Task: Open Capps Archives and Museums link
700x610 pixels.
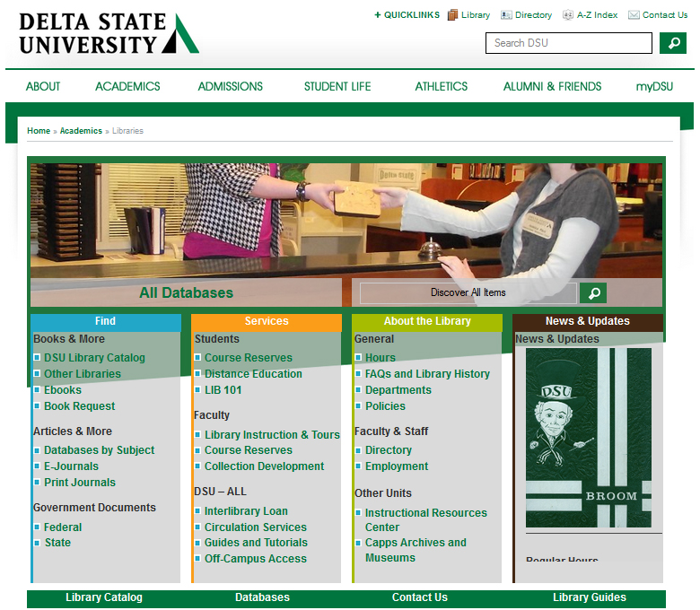Action: (x=416, y=550)
